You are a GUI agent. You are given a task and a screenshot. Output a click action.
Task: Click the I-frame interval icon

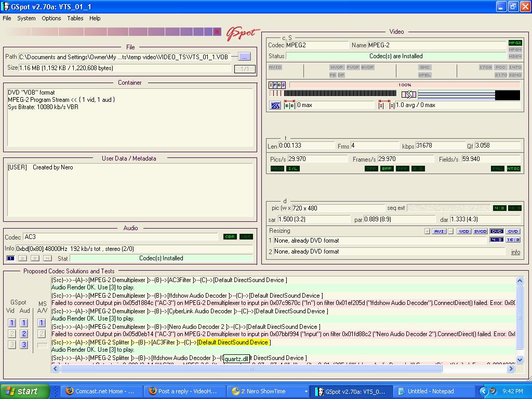click(387, 105)
